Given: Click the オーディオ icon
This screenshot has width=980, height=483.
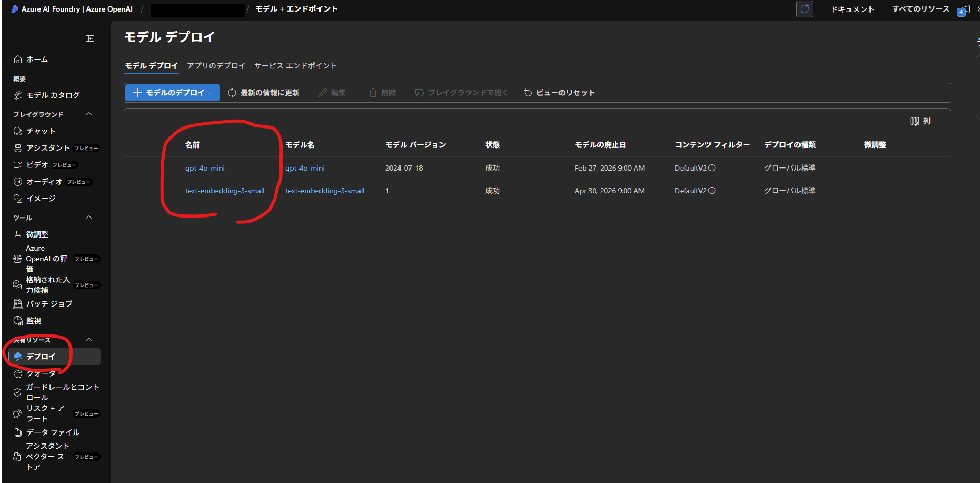Looking at the screenshot, I should [18, 182].
